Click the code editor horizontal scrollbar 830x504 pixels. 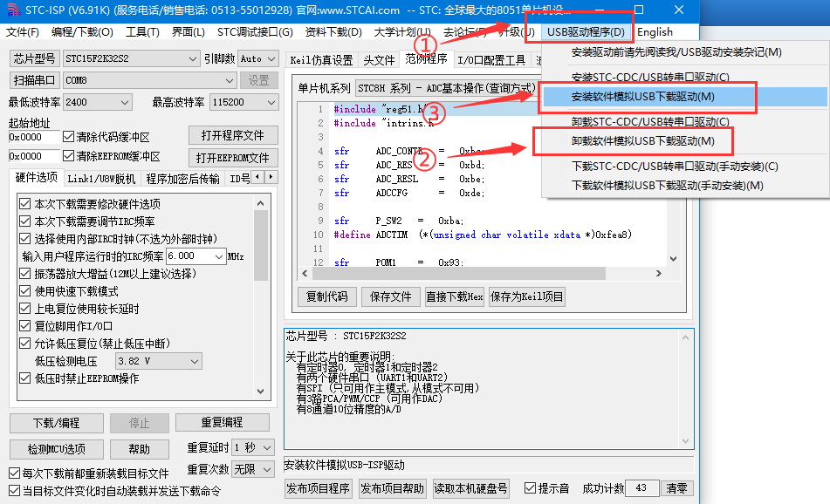[482, 274]
